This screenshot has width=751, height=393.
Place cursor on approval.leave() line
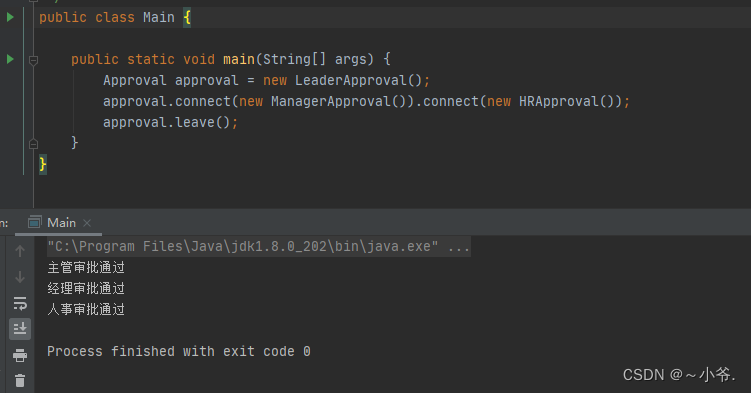[170, 123]
